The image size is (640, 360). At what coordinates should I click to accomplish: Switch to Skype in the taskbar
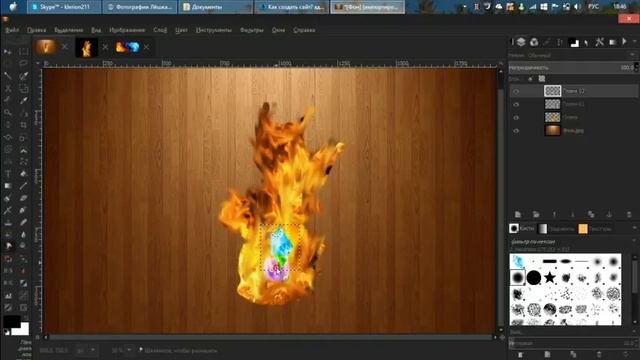(64, 7)
